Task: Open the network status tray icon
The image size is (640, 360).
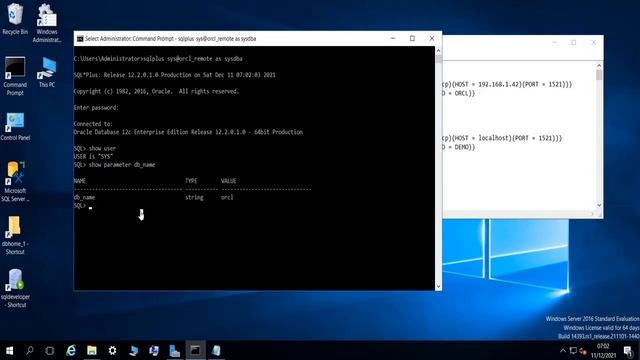Action: click(573, 351)
